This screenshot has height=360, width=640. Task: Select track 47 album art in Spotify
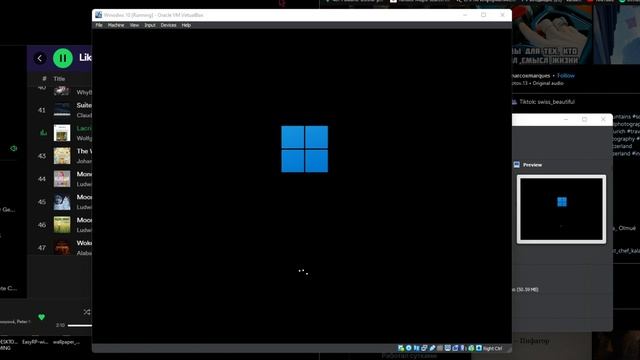[62, 247]
